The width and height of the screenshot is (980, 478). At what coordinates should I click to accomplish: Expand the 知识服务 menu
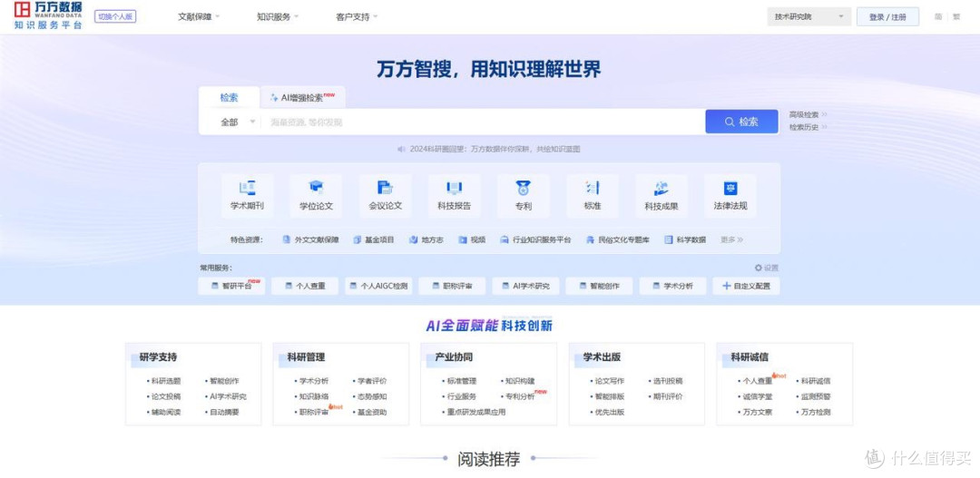coord(278,17)
